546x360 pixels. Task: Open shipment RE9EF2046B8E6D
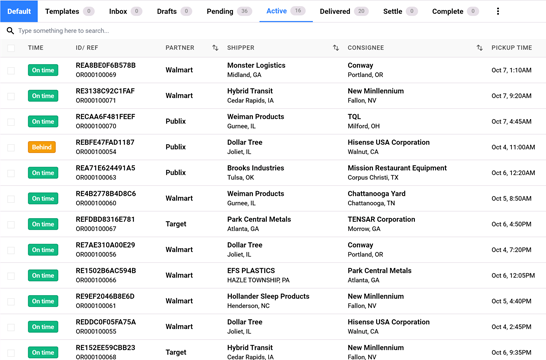point(105,296)
